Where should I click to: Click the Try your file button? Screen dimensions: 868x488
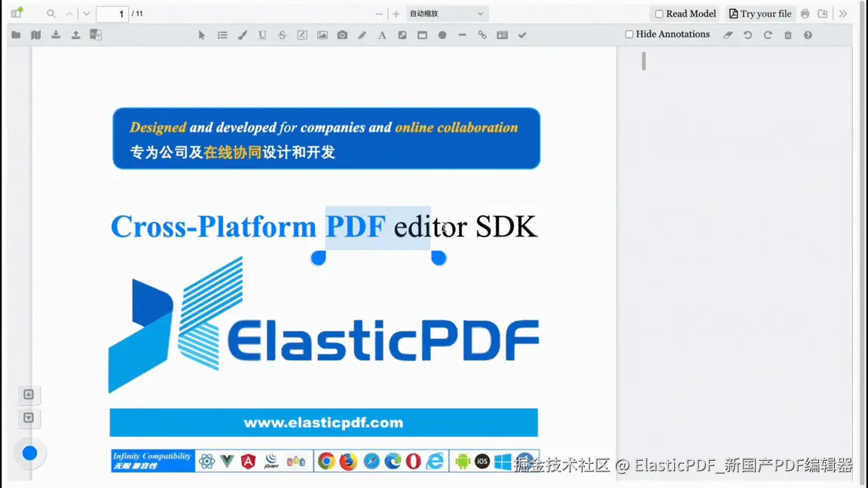(x=760, y=14)
